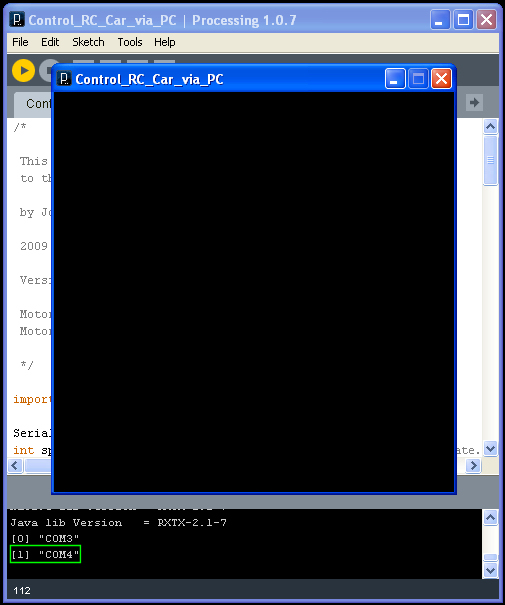Click the editor's vertical scroll down arrow
505x605 pixels.
(490, 449)
